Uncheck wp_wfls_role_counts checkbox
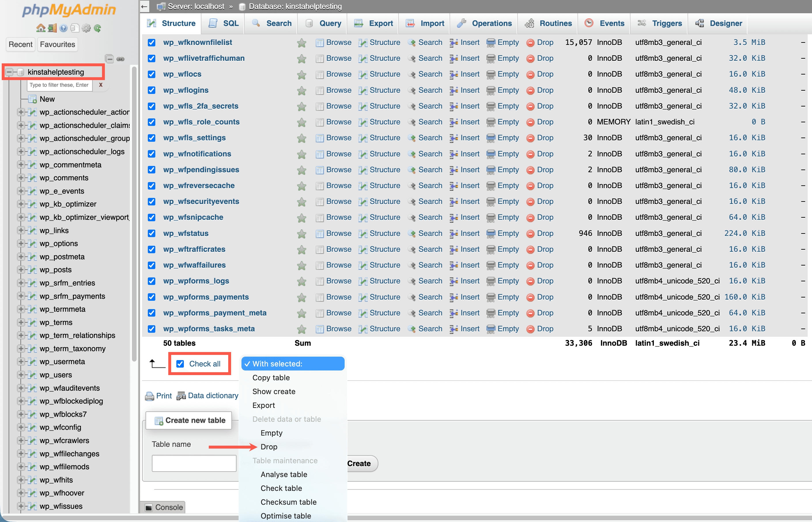This screenshot has width=812, height=522. click(152, 122)
